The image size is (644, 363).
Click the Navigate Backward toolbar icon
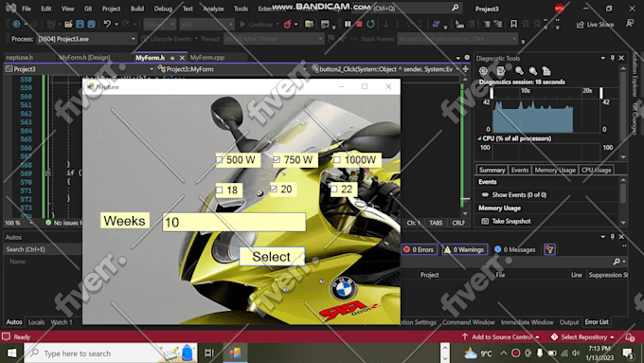point(16,25)
